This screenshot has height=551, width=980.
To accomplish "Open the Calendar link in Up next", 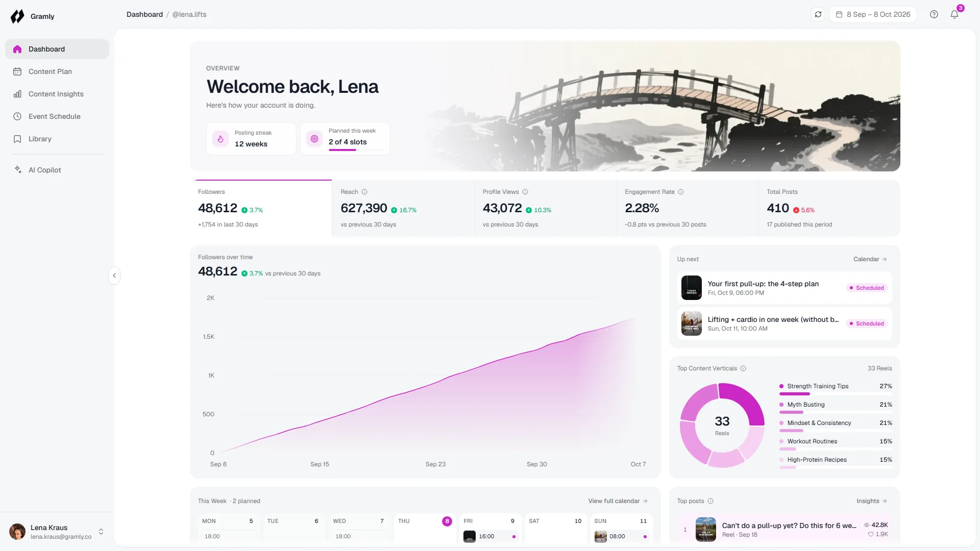I will 870,259.
